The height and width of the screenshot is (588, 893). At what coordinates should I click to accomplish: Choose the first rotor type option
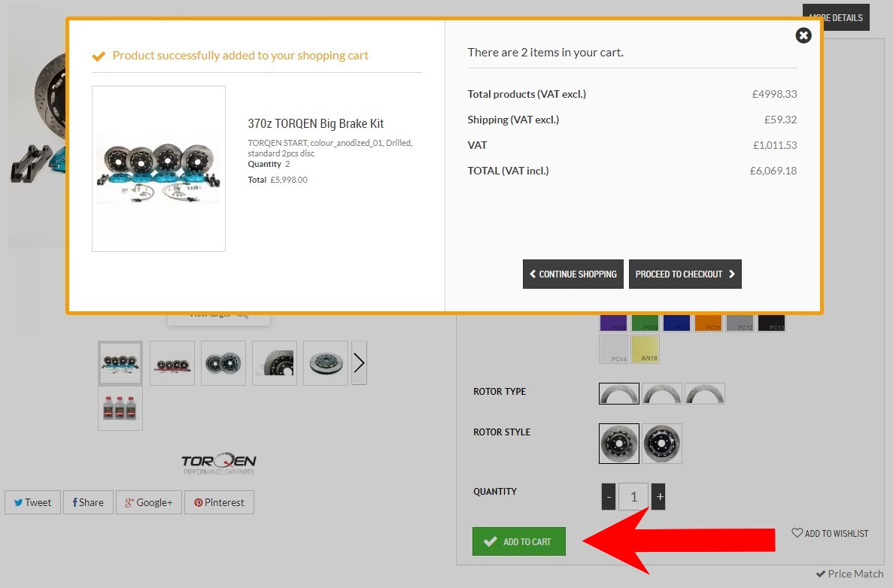pyautogui.click(x=619, y=393)
